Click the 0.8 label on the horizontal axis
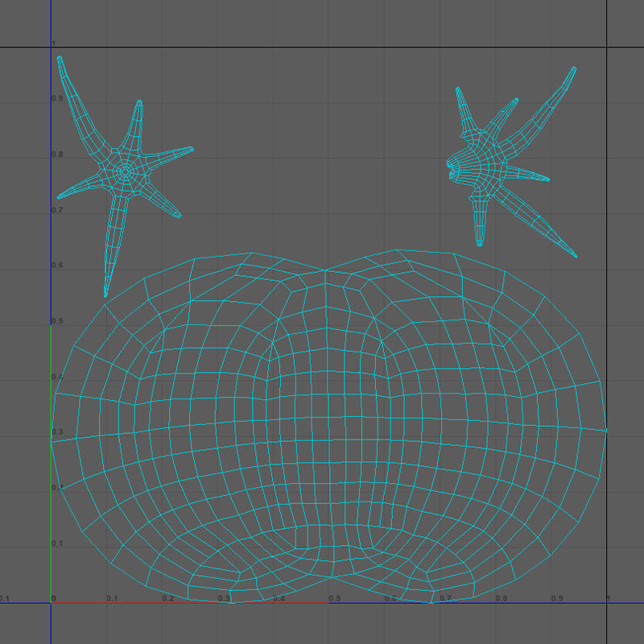Screen dimensions: 644x644 [502, 598]
